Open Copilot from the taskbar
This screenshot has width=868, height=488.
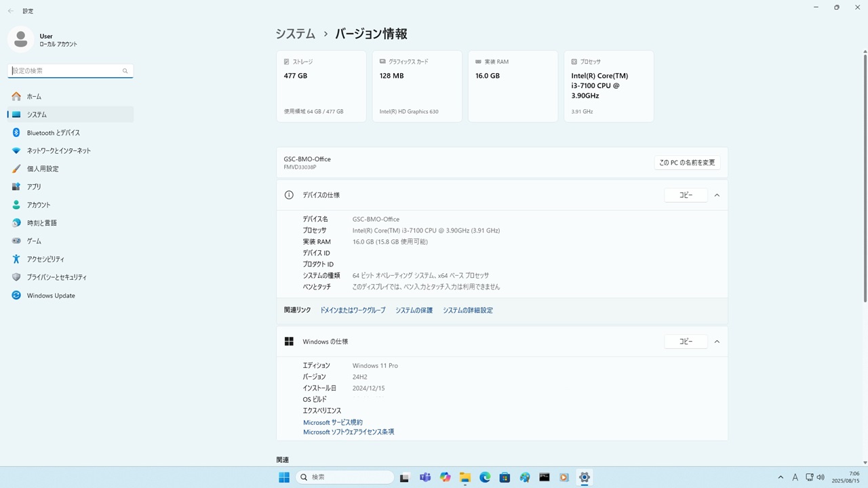(445, 477)
